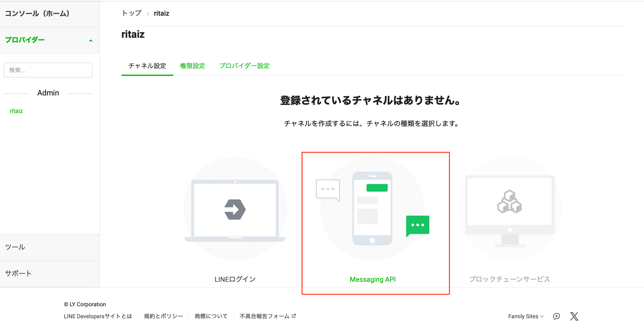The image size is (644, 332).
Task: Open ritaiz provider in sidebar
Action: [x=16, y=111]
